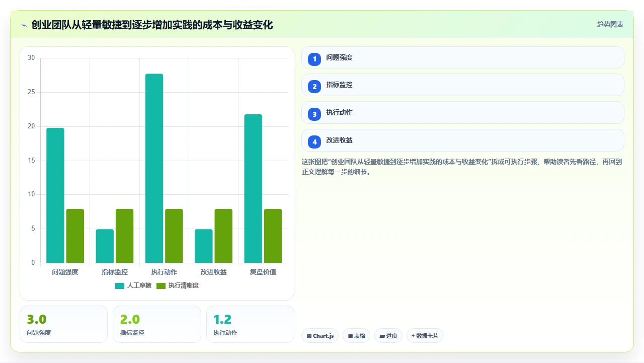Open the 1.2 执行动作 stat card

click(250, 324)
